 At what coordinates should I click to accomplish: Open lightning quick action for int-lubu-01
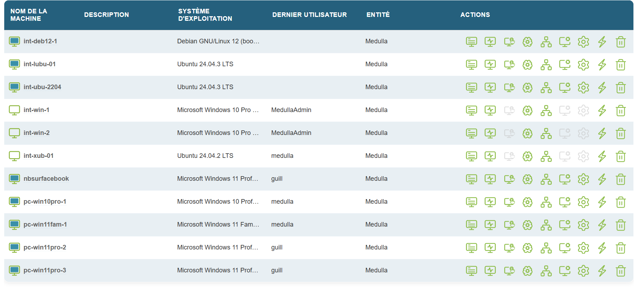(x=602, y=65)
